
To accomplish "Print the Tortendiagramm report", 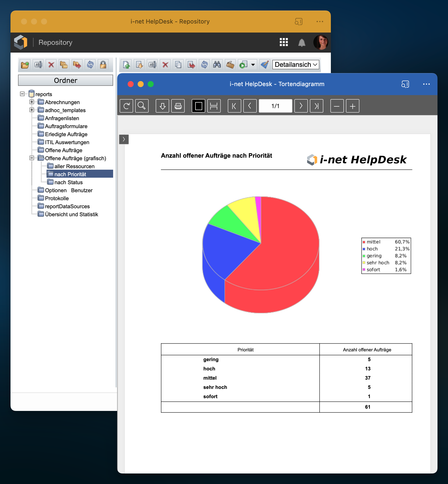I will pyautogui.click(x=178, y=106).
